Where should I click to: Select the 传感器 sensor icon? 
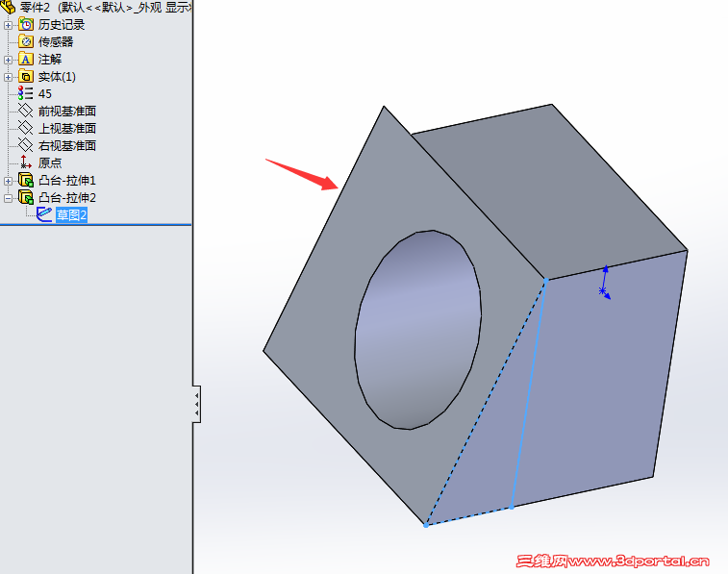click(26, 41)
